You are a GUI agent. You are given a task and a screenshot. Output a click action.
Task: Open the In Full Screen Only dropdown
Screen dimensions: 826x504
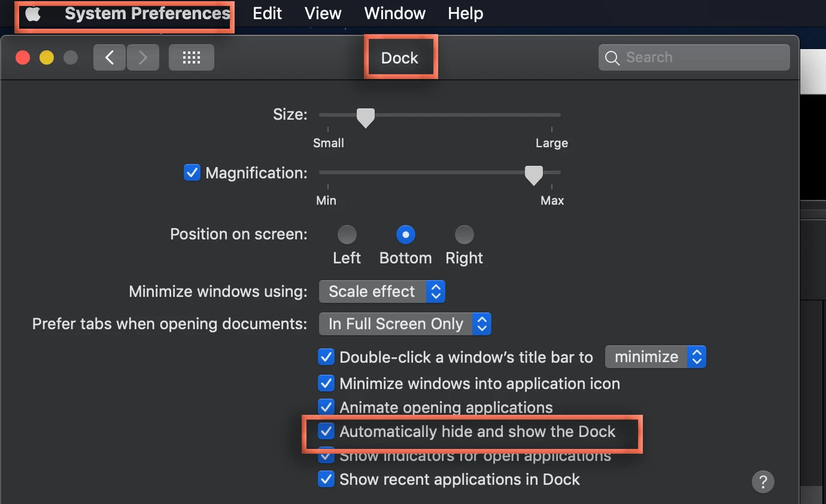click(x=405, y=324)
